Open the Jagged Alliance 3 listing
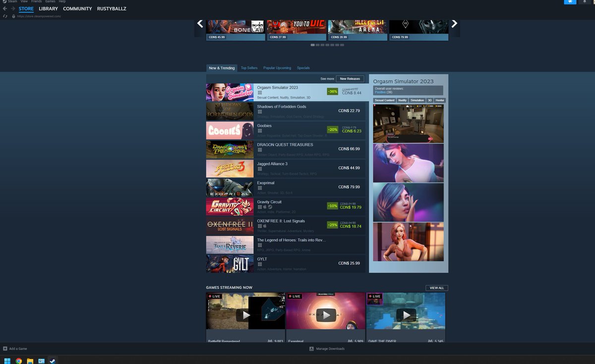The height and width of the screenshot is (364, 595). 286,169
